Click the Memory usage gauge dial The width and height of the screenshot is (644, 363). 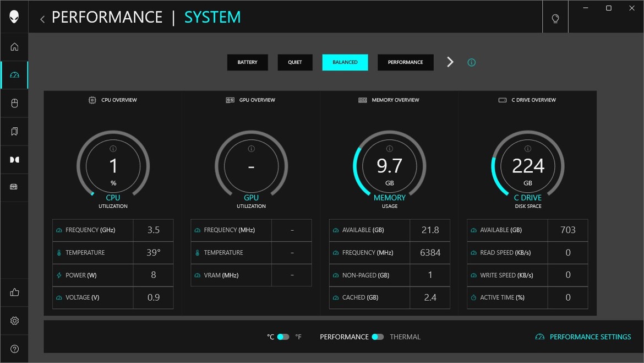click(x=389, y=166)
